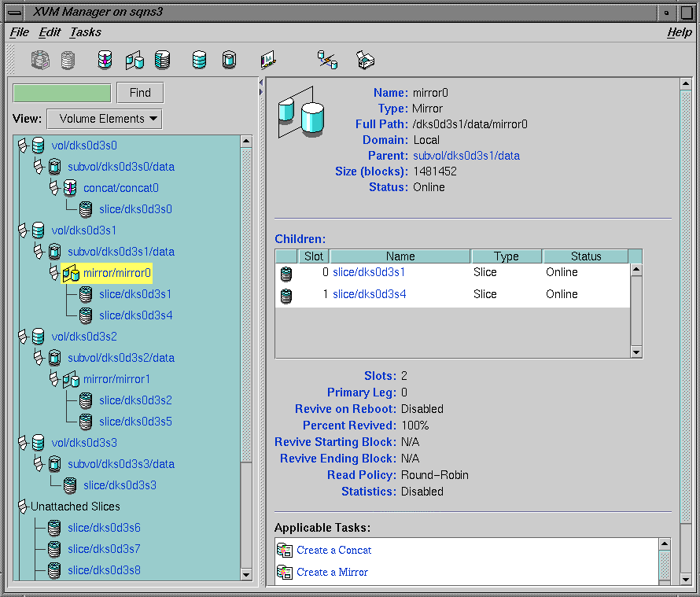Open the View Volume Elements dropdown
Screen dimensions: 700x597
point(104,119)
